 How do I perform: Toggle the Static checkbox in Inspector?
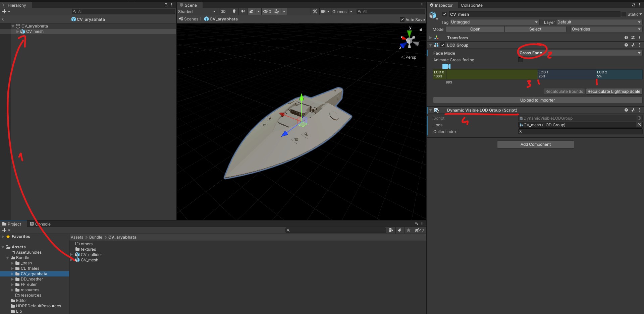tap(624, 14)
